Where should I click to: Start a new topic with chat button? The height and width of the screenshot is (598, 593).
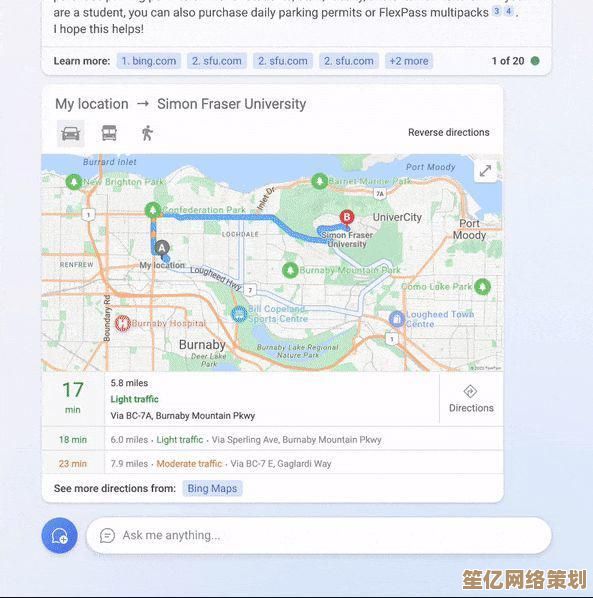(59, 535)
